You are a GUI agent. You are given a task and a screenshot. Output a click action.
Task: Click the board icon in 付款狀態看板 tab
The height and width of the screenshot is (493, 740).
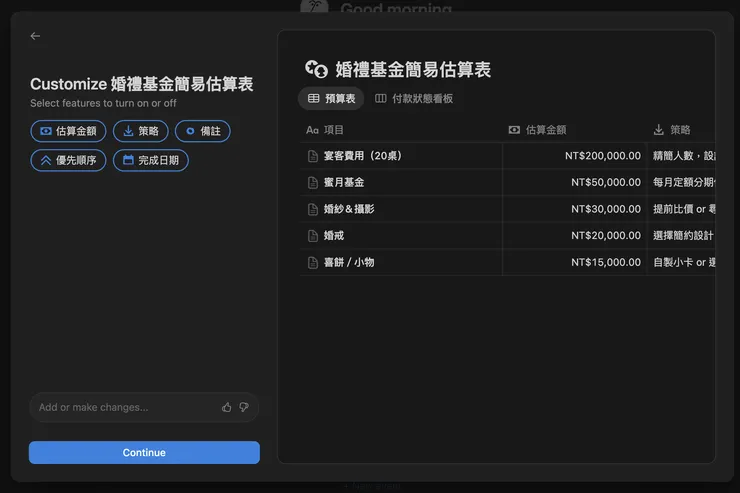click(380, 99)
